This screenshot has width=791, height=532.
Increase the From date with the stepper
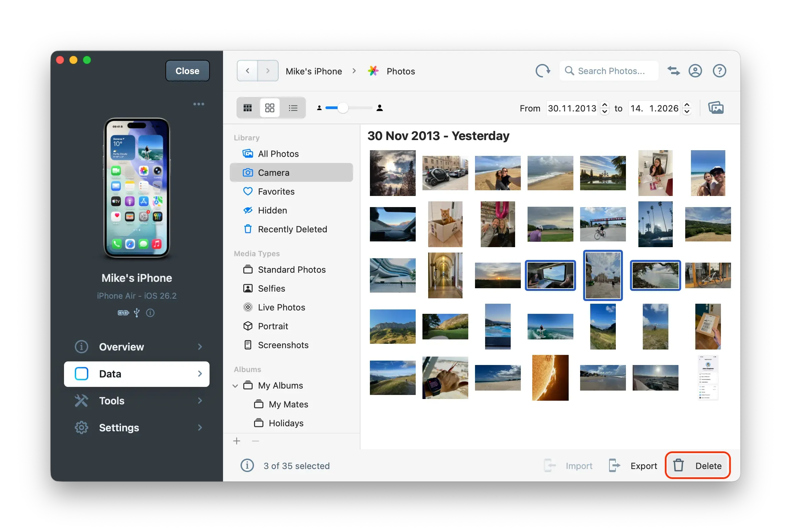coord(605,105)
